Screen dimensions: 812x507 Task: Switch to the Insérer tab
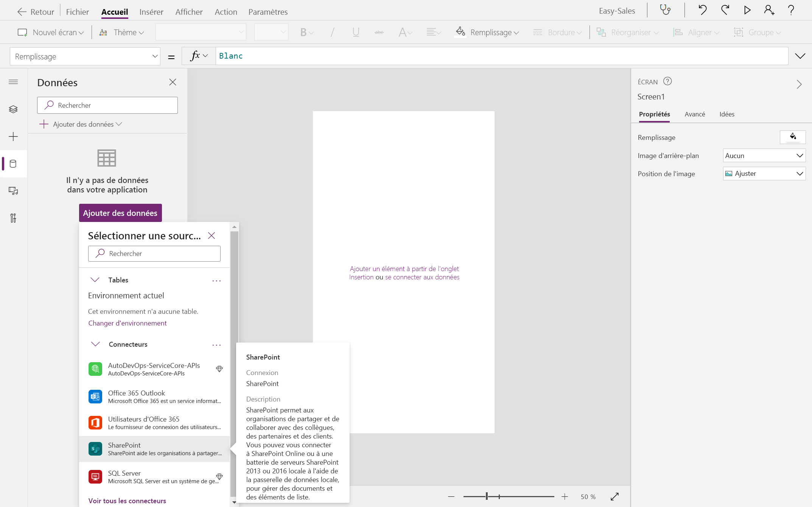pyautogui.click(x=151, y=12)
